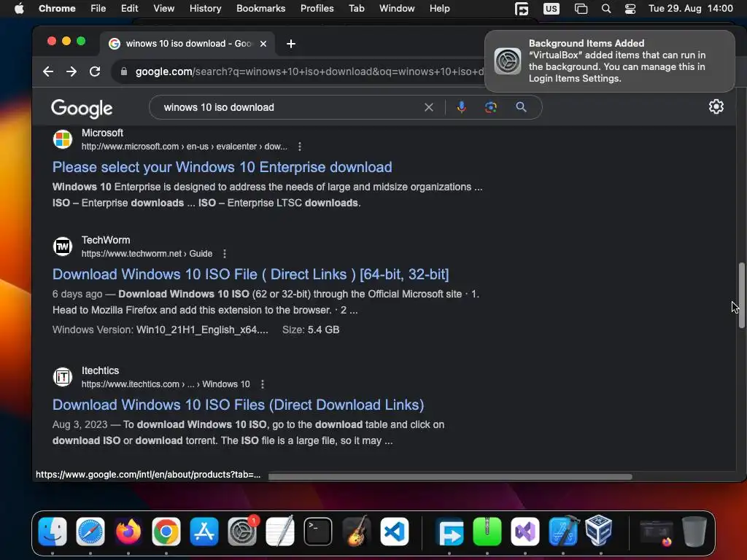
Task: Open the History menu
Action: pos(205,9)
